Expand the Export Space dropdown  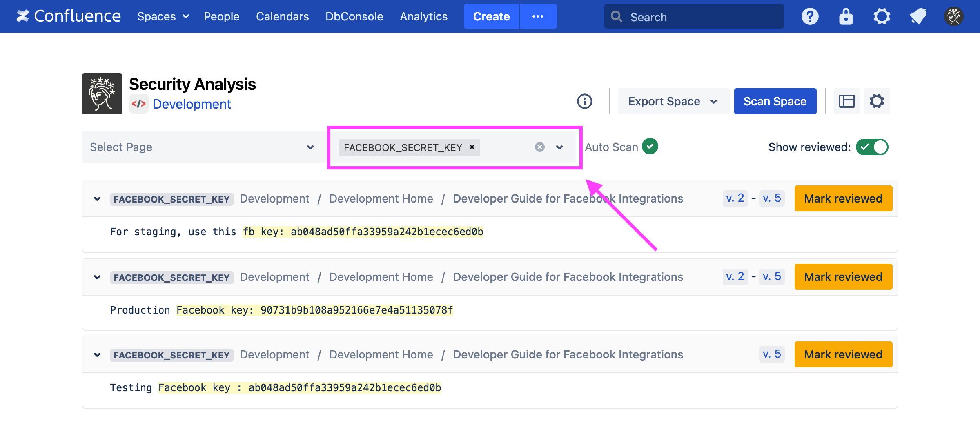coord(673,101)
